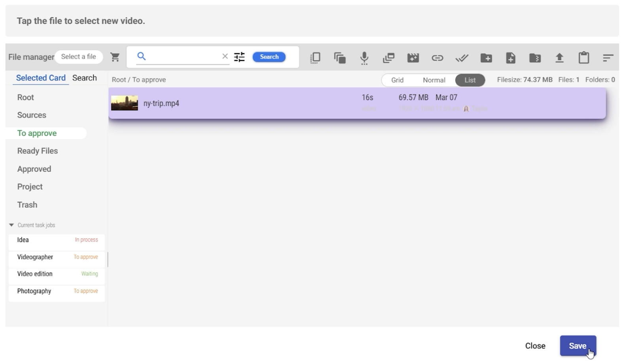This screenshot has width=627, height=364.
Task: Open the shopping cart icon
Action: coord(115,57)
